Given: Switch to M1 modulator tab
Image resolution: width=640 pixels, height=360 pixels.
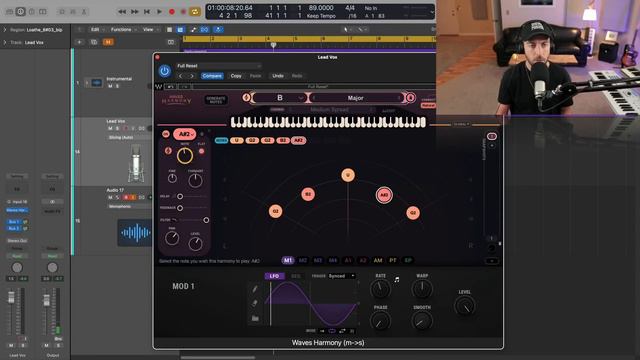Looking at the screenshot, I should tap(288, 260).
